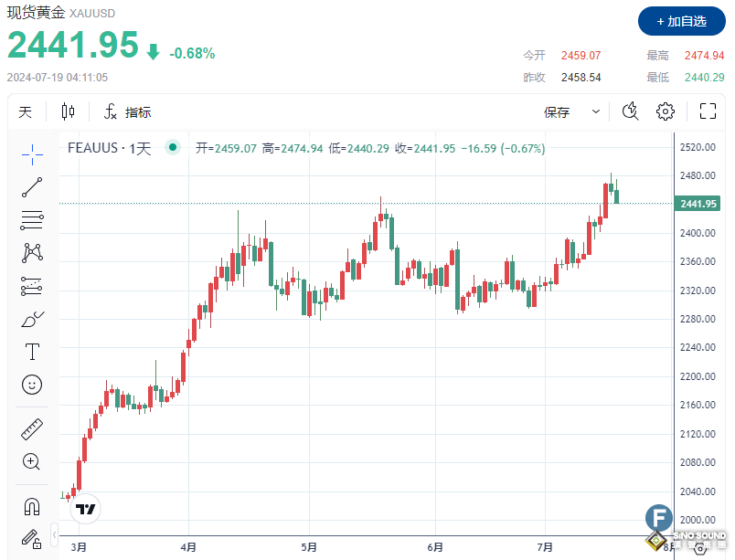735x560 pixels.
Task: Click the 低=2440.29 low value in legend
Action: [358, 148]
